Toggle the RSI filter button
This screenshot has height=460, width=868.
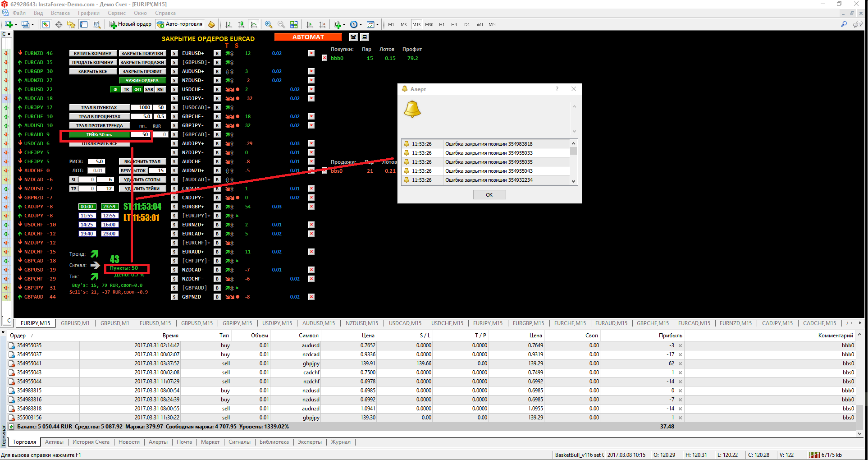coord(160,89)
